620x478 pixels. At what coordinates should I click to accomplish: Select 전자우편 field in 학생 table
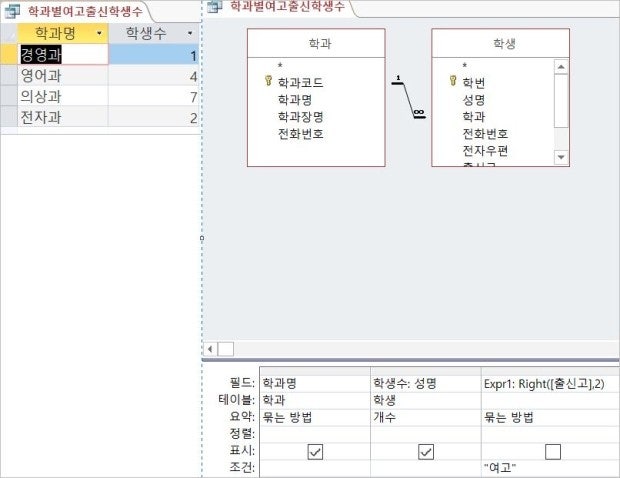(485, 151)
